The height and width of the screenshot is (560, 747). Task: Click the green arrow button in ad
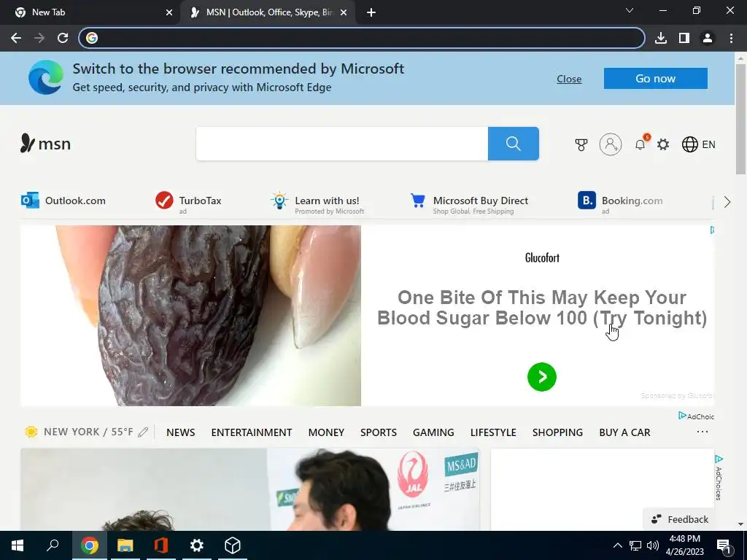[x=542, y=377]
